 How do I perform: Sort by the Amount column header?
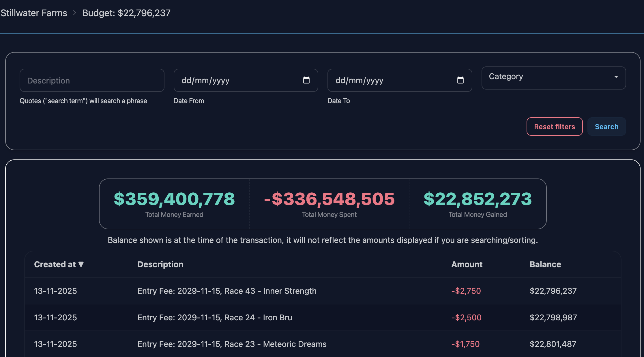click(x=467, y=264)
